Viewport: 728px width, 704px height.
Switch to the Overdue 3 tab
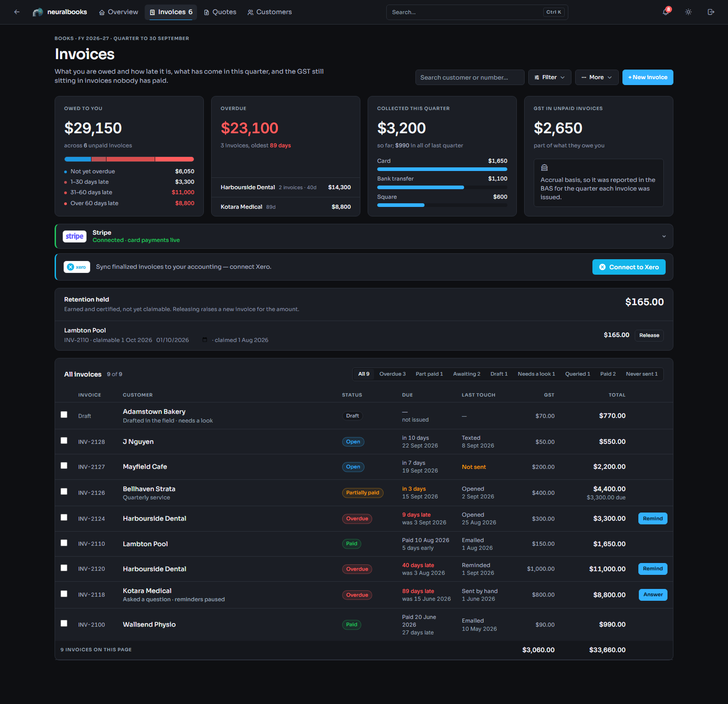[x=393, y=374]
